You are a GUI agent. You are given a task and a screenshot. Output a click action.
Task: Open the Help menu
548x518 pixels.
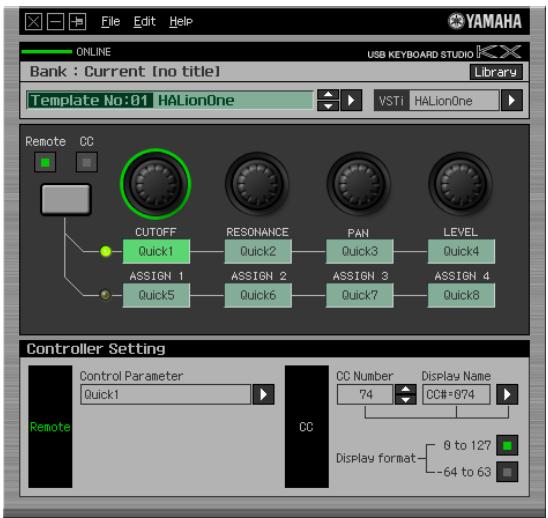tap(181, 22)
